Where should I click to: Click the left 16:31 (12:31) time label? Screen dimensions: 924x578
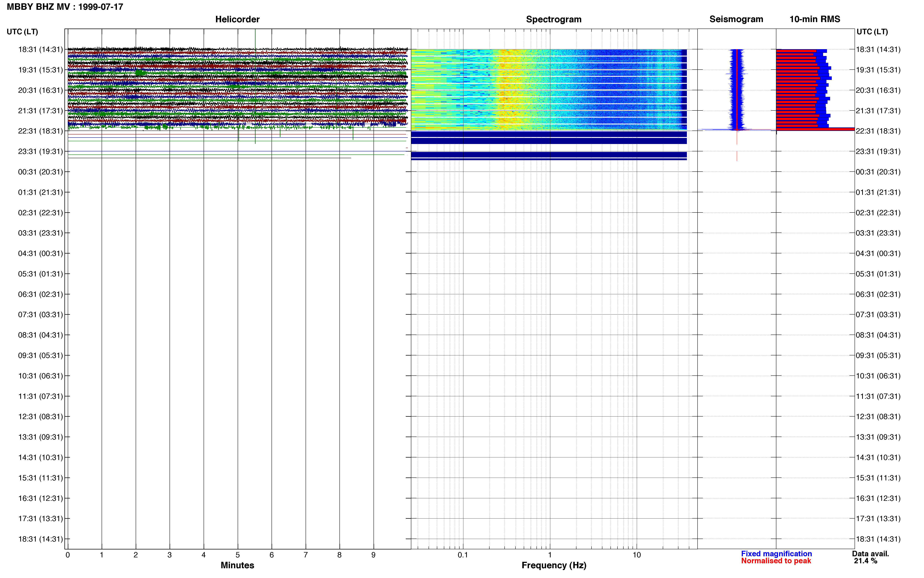click(x=41, y=498)
